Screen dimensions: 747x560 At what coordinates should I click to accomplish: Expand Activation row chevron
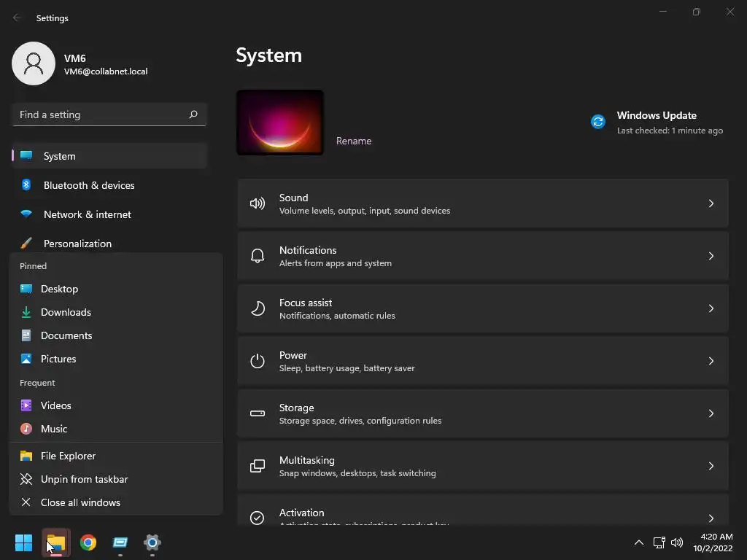click(711, 518)
